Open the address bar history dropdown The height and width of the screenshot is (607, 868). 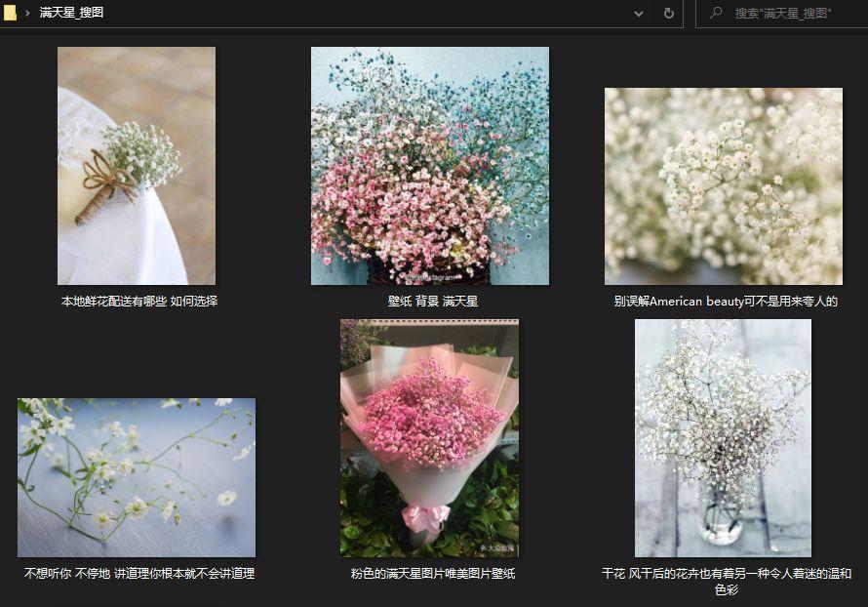(638, 14)
